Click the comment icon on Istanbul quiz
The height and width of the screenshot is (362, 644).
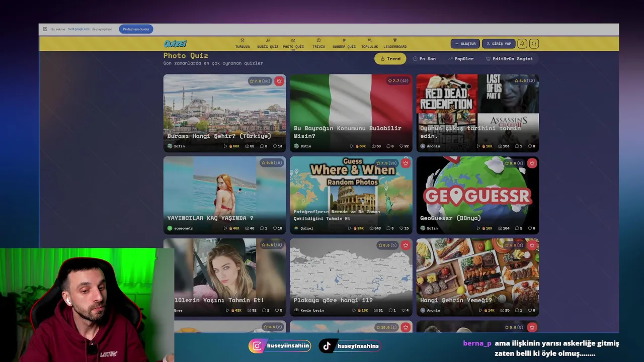tap(262, 146)
